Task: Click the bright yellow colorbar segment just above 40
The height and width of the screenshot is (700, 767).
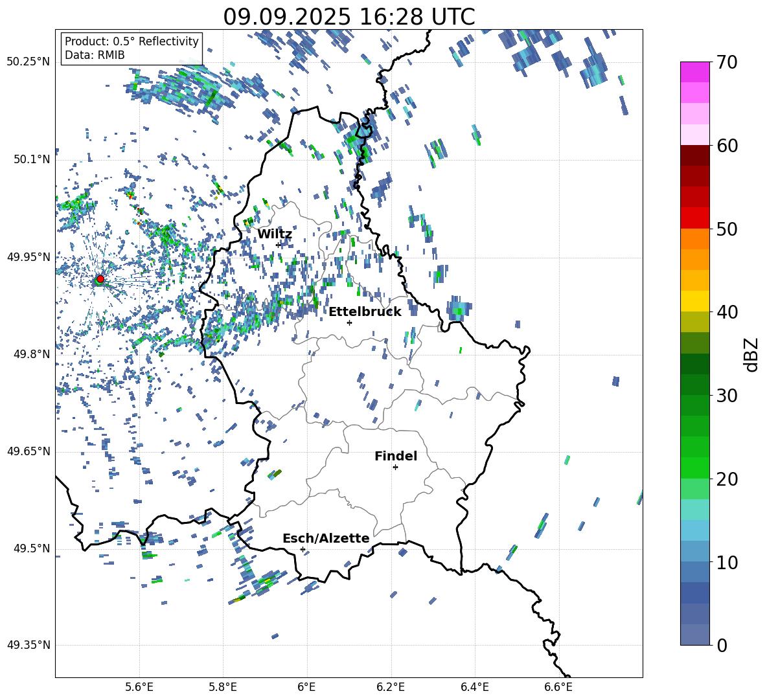Action: click(694, 301)
